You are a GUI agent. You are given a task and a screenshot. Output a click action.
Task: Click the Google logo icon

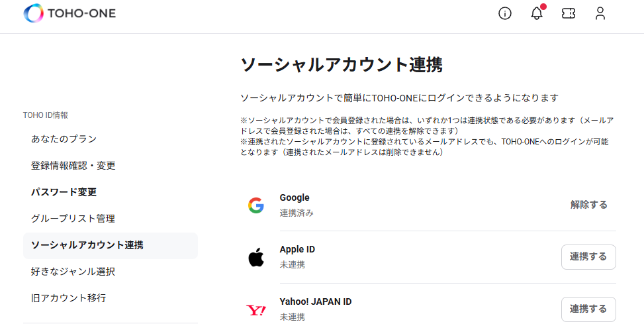pos(256,205)
